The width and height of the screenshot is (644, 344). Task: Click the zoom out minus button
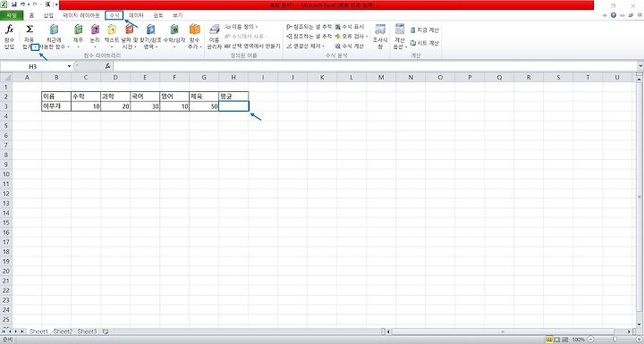tap(590, 340)
